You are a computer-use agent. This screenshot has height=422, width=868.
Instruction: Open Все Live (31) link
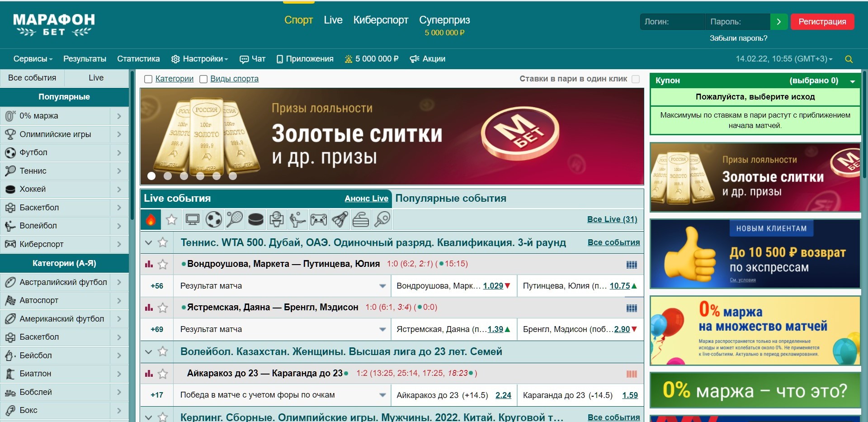pos(612,219)
